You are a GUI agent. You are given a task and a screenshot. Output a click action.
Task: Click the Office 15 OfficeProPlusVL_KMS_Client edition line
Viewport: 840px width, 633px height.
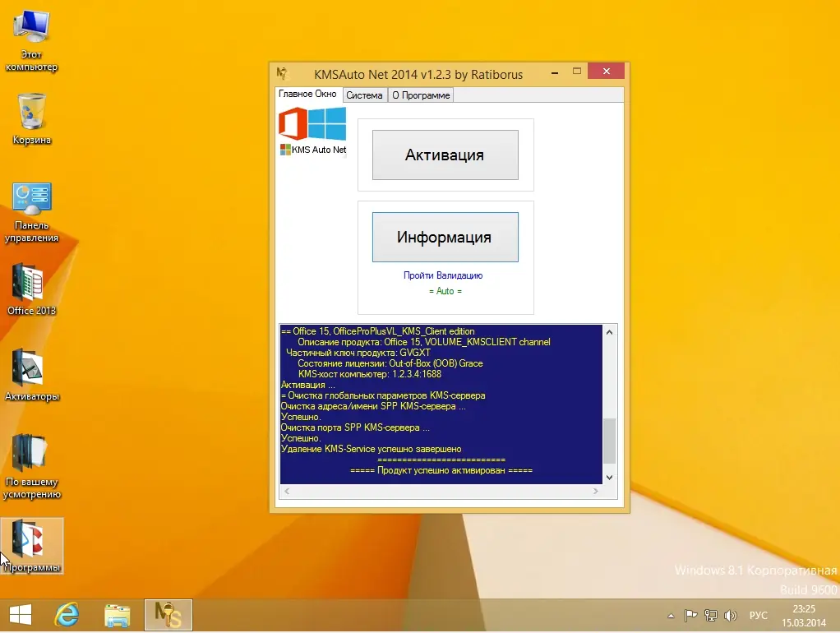pos(378,330)
